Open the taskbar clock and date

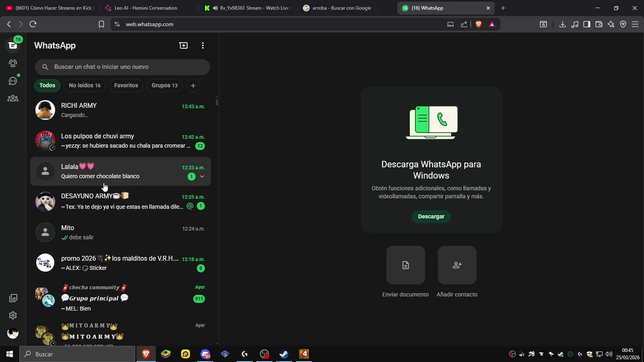pos(627,354)
